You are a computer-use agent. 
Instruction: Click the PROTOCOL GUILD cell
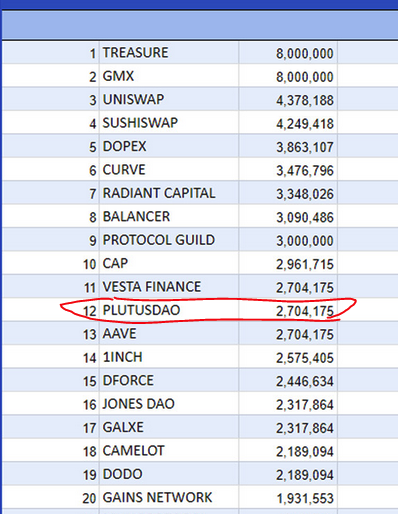point(169,239)
